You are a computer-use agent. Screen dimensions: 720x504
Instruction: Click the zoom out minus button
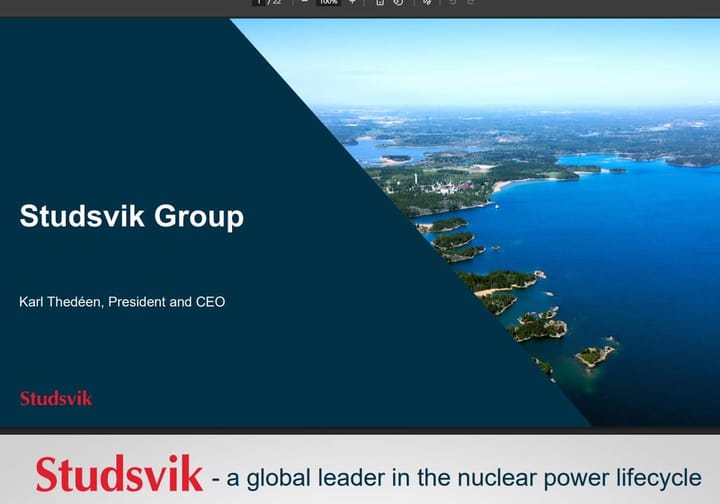point(304,3)
